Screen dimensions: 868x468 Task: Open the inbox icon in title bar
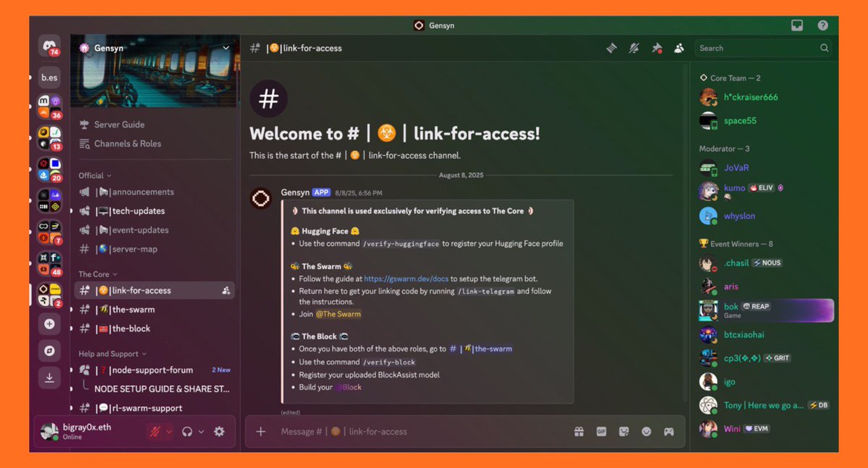[797, 25]
